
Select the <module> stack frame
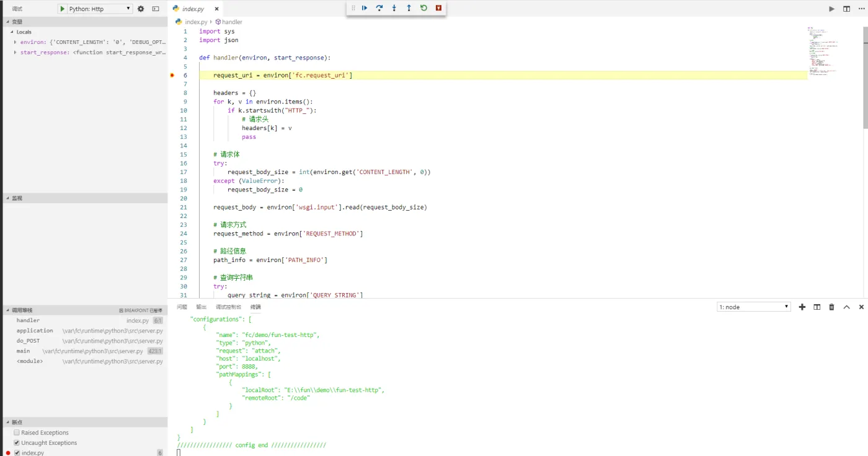coord(85,361)
